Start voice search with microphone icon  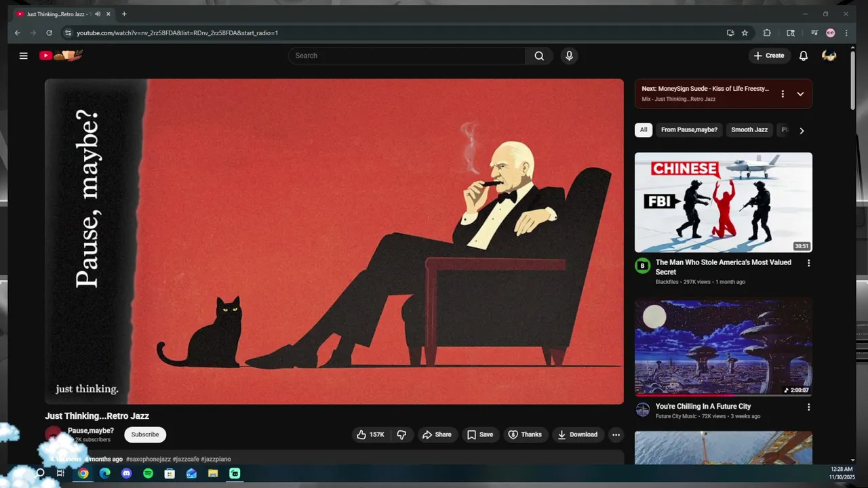pyautogui.click(x=570, y=56)
